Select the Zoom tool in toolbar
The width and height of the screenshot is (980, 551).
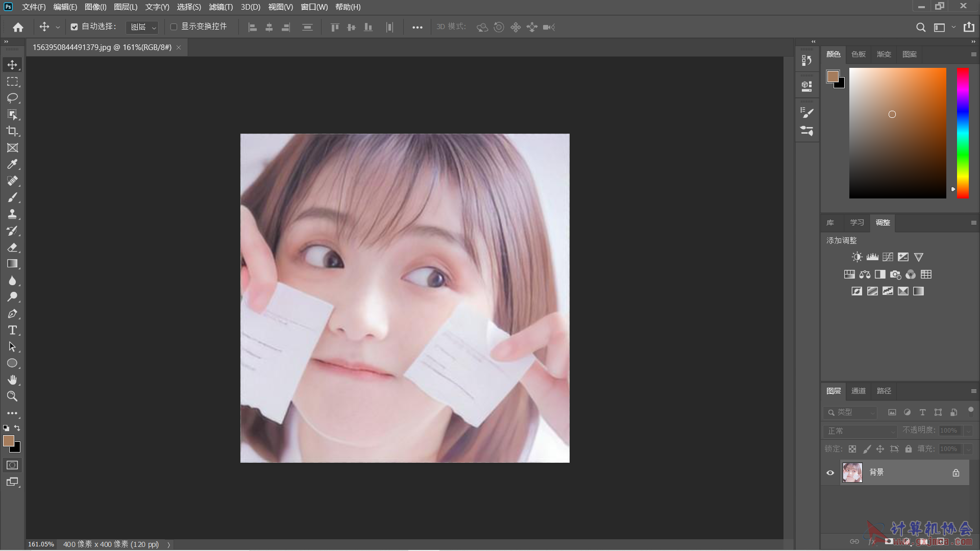[12, 396]
